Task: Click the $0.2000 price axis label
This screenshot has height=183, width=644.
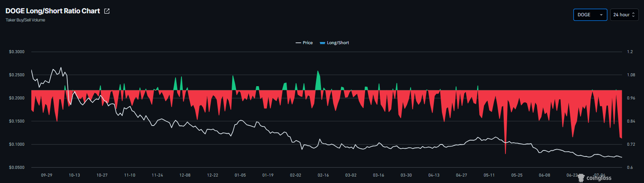Action: point(17,98)
